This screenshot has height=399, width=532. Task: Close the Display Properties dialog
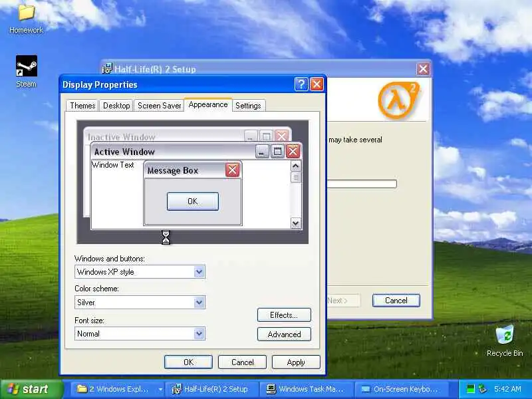pos(317,84)
